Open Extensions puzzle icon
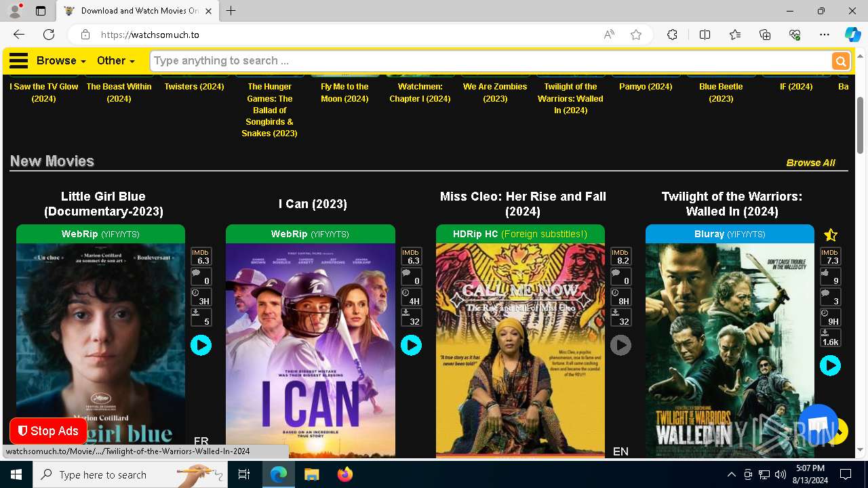 click(x=672, y=35)
